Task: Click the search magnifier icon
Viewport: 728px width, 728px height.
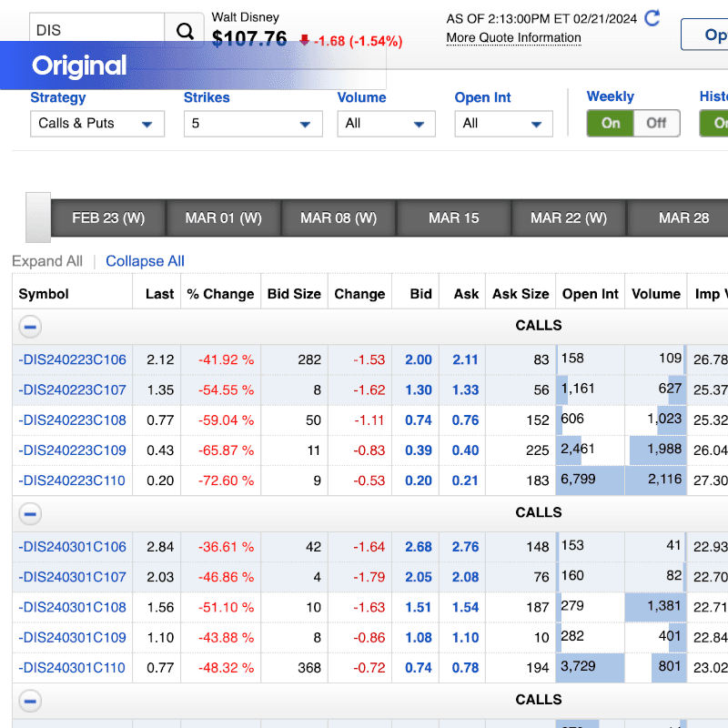Action: [x=185, y=31]
